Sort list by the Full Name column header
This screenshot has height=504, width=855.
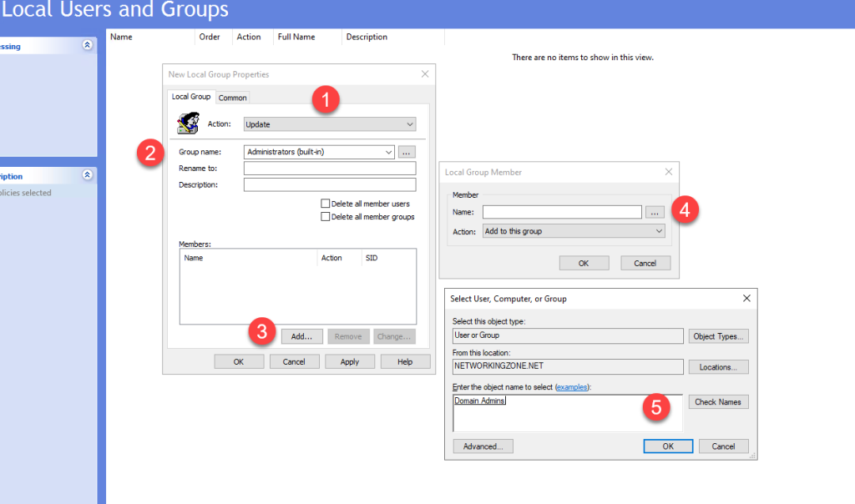pyautogui.click(x=296, y=37)
